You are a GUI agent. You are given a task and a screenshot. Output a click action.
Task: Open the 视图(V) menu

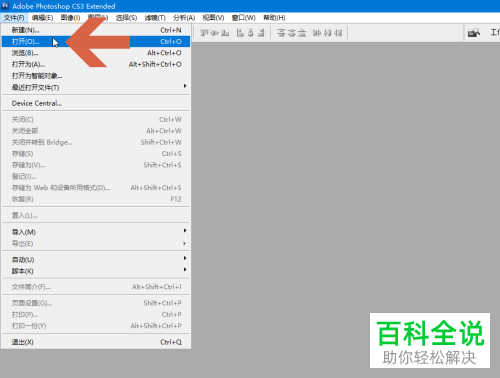213,18
